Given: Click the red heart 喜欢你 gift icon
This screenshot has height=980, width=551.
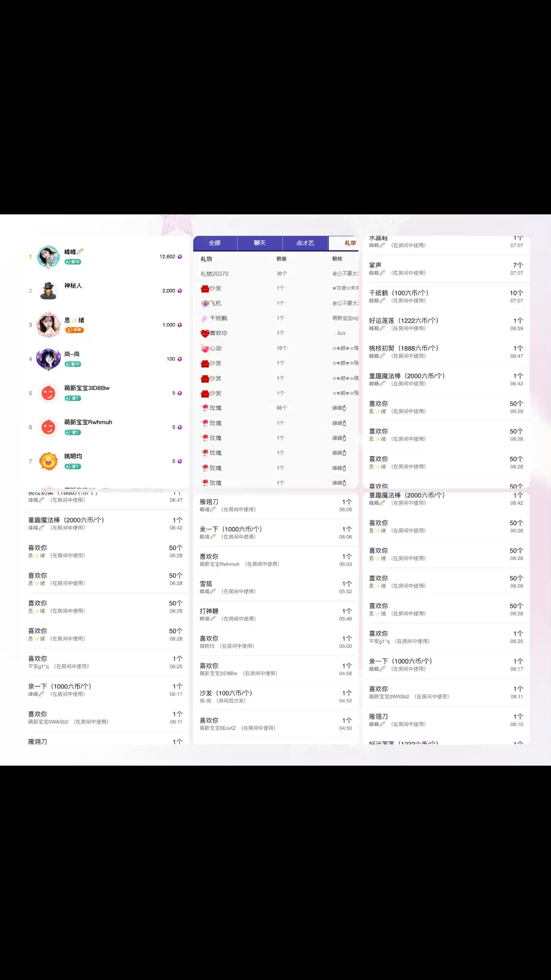Looking at the screenshot, I should 205,333.
